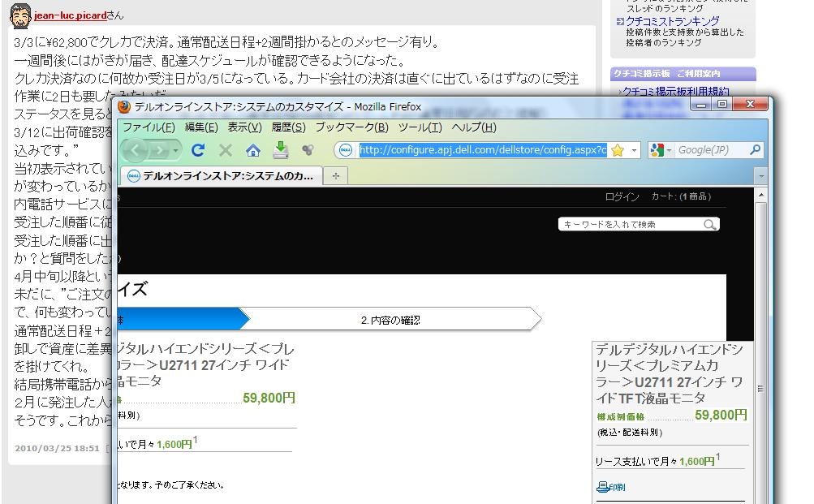This screenshot has width=814, height=504.
Task: Click jean-luc.picard avatar image
Action: (x=21, y=16)
